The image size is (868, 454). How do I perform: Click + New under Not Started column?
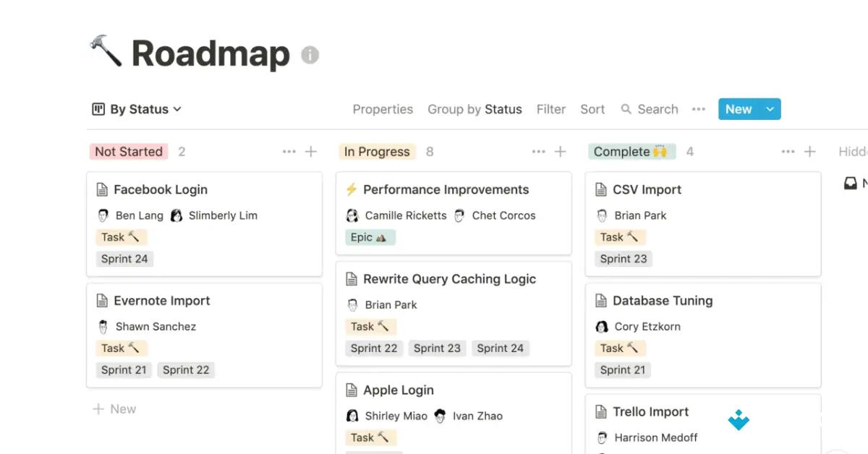click(115, 409)
